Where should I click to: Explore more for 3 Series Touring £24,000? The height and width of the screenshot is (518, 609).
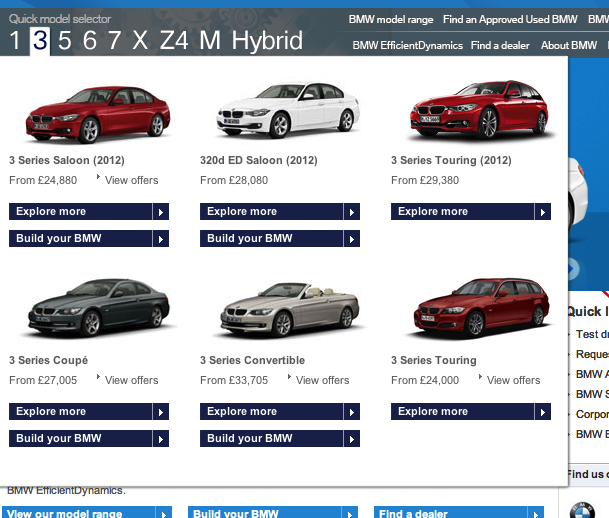(471, 412)
